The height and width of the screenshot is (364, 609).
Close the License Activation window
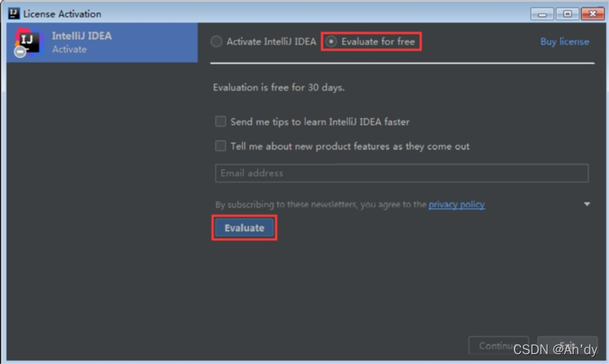[592, 14]
